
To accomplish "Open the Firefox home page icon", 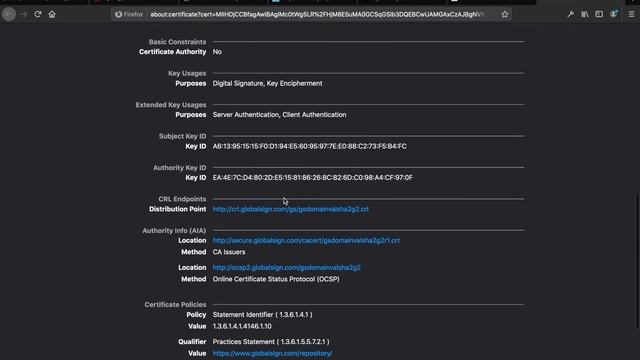I will (52, 14).
